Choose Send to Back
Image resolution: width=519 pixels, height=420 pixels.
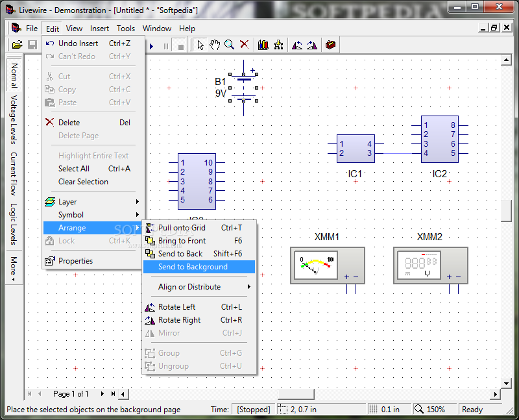pyautogui.click(x=199, y=254)
